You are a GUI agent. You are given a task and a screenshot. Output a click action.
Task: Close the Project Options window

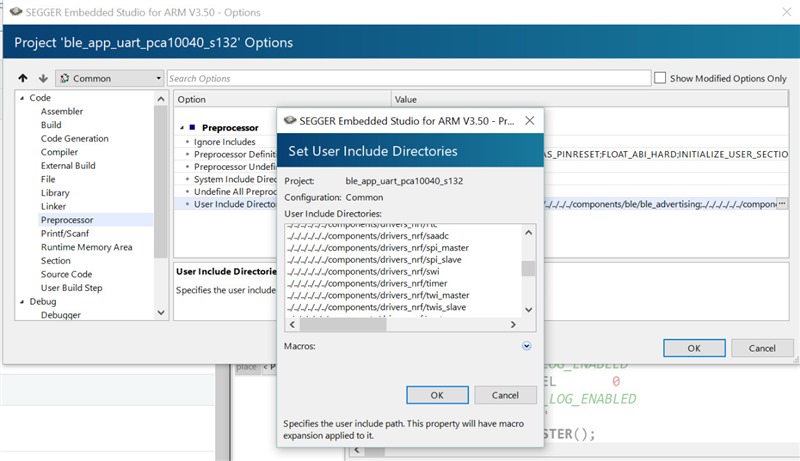(x=786, y=12)
